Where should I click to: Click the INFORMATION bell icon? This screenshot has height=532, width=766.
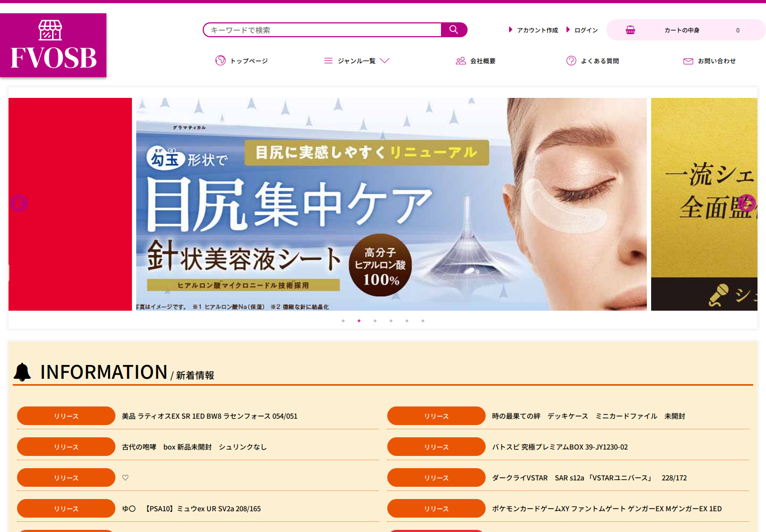coord(22,372)
